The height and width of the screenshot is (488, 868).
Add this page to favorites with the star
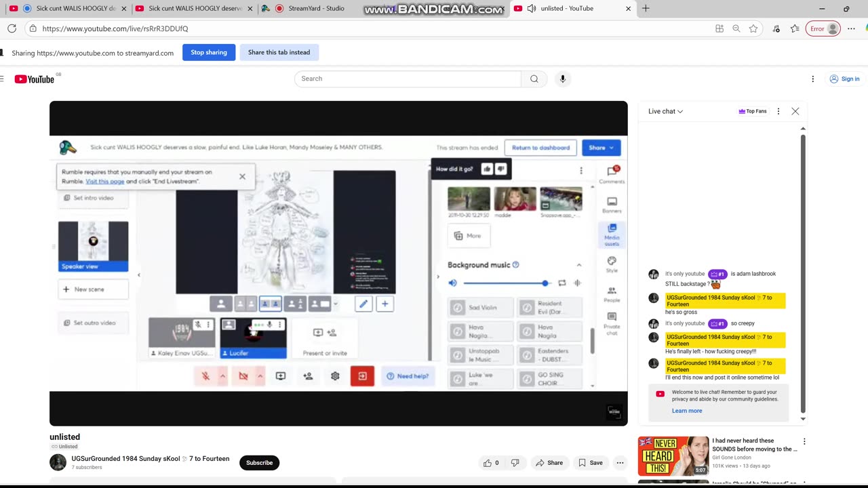coord(753,28)
